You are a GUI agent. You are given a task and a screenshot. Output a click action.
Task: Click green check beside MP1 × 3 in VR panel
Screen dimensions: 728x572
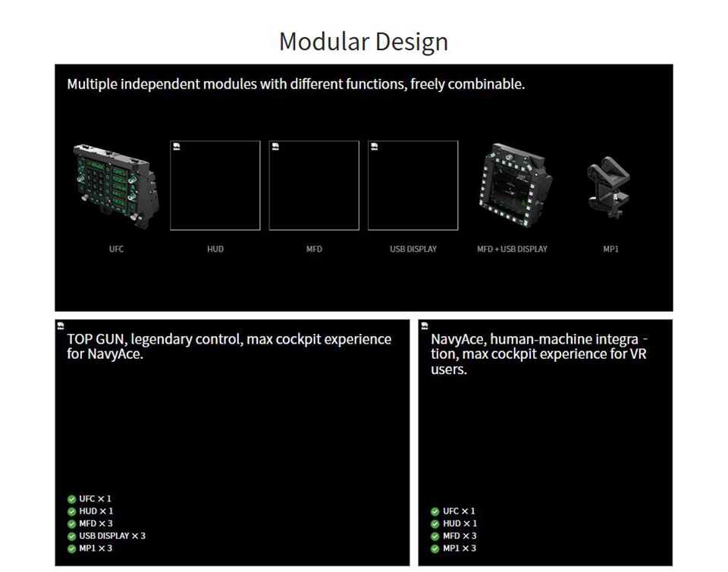coord(435,548)
